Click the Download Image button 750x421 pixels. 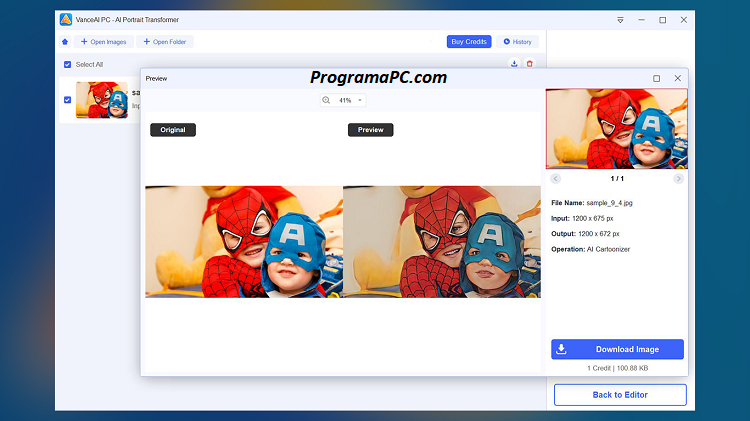coord(617,349)
